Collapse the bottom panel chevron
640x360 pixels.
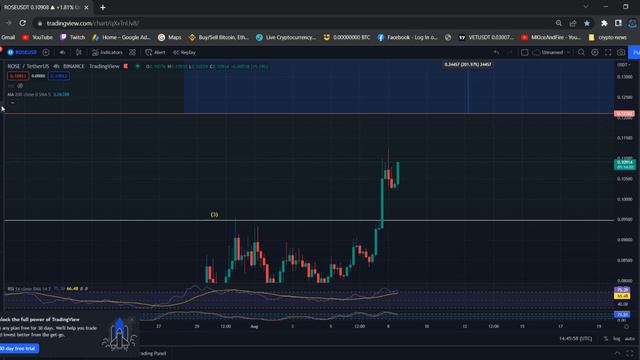pos(617,353)
